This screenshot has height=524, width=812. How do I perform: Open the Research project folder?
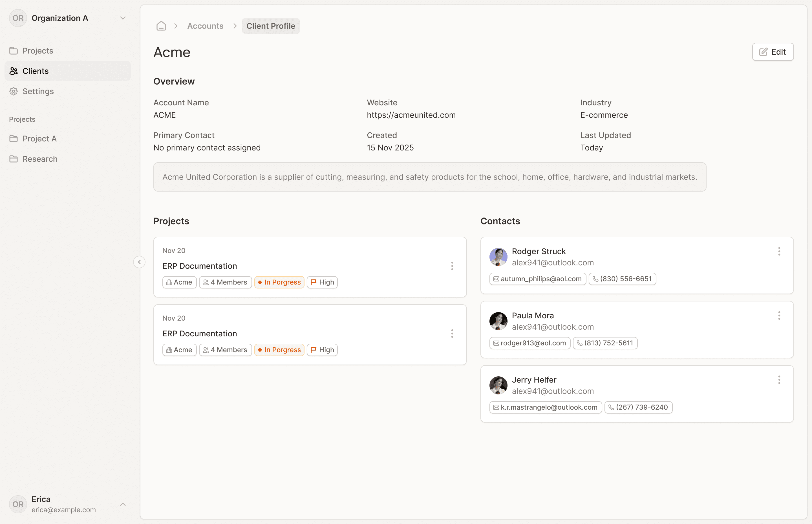(40, 159)
